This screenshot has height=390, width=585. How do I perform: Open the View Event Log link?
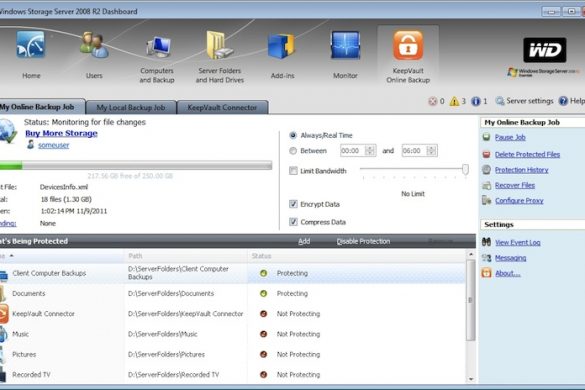pyautogui.click(x=517, y=243)
